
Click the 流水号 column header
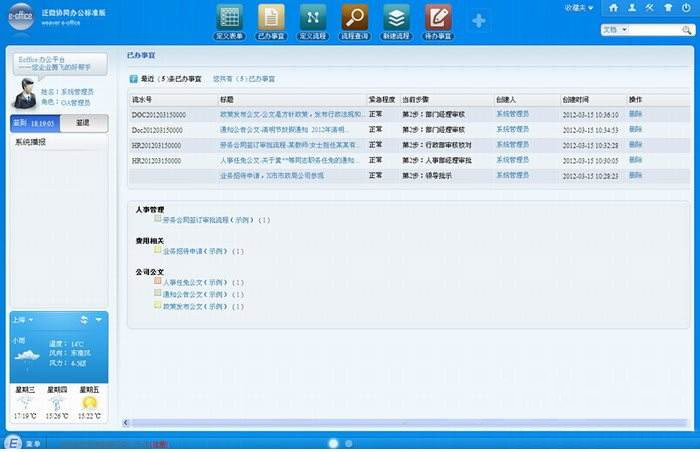tap(142, 100)
